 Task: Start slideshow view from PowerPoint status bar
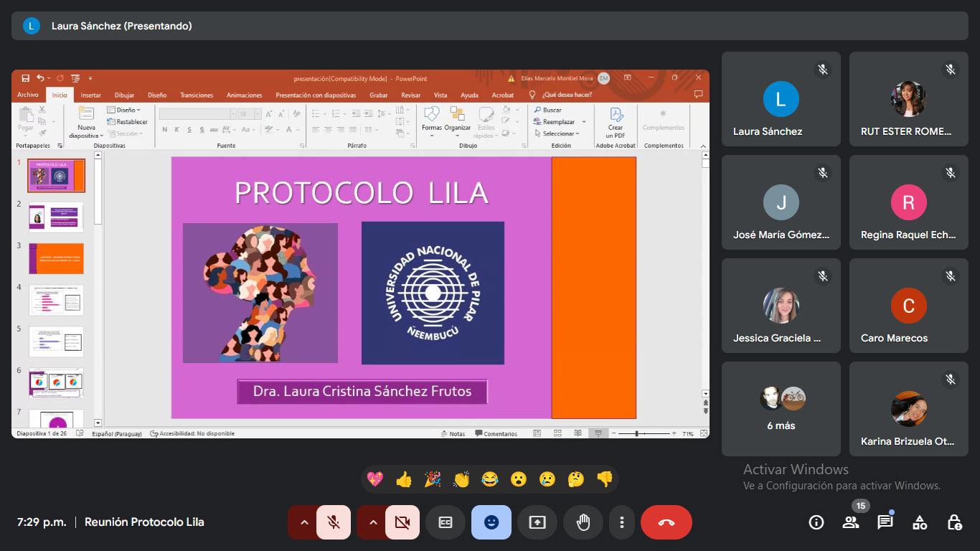click(598, 433)
